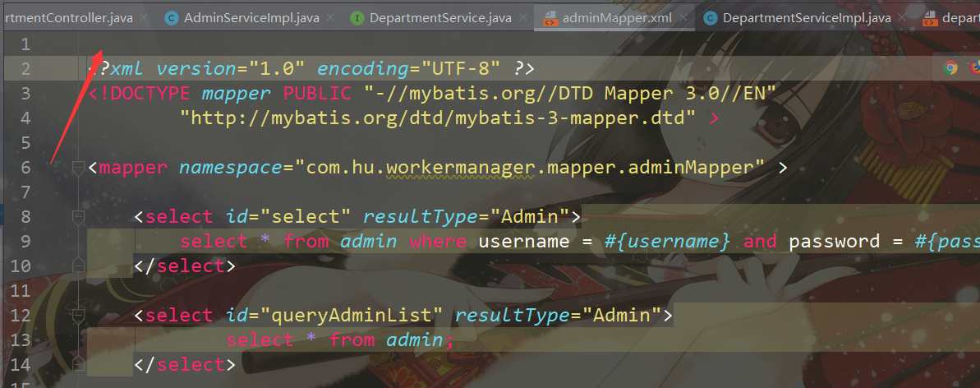
Task: Place cursor in id="select" attribute
Action: pyautogui.click(x=288, y=217)
